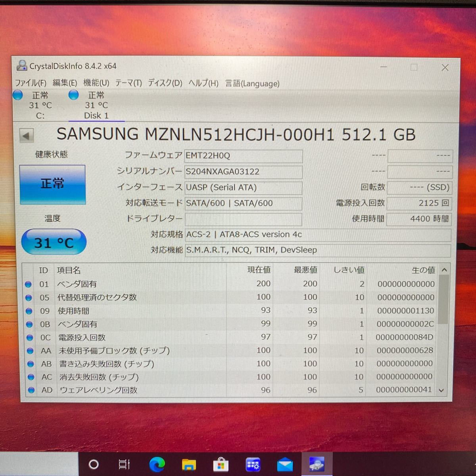Open the 編集(E) menu
The image size is (476, 476).
65,83
